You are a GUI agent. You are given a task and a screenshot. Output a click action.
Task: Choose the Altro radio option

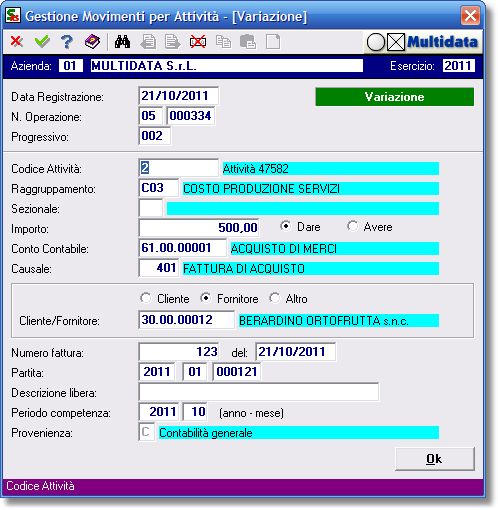point(275,298)
